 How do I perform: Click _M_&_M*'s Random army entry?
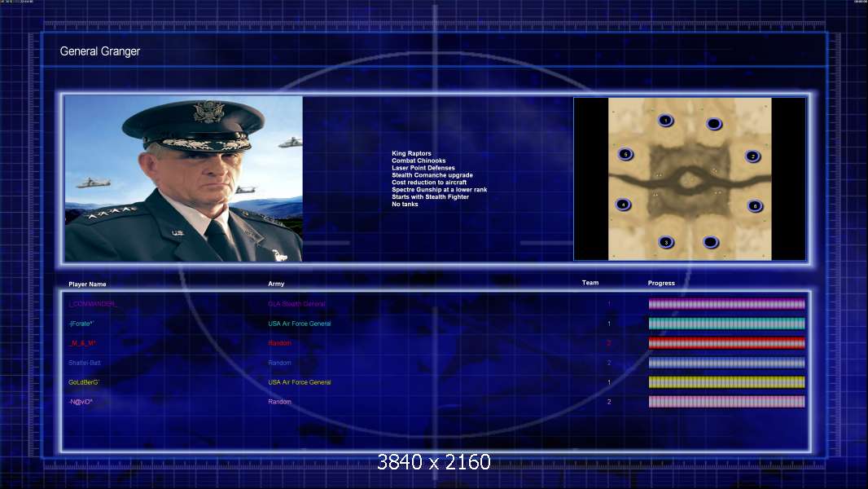coord(279,343)
